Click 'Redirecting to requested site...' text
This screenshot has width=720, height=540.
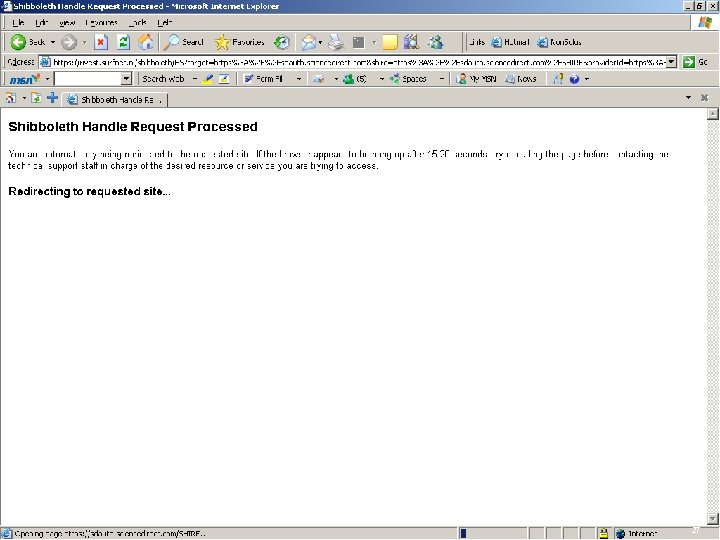[90, 191]
